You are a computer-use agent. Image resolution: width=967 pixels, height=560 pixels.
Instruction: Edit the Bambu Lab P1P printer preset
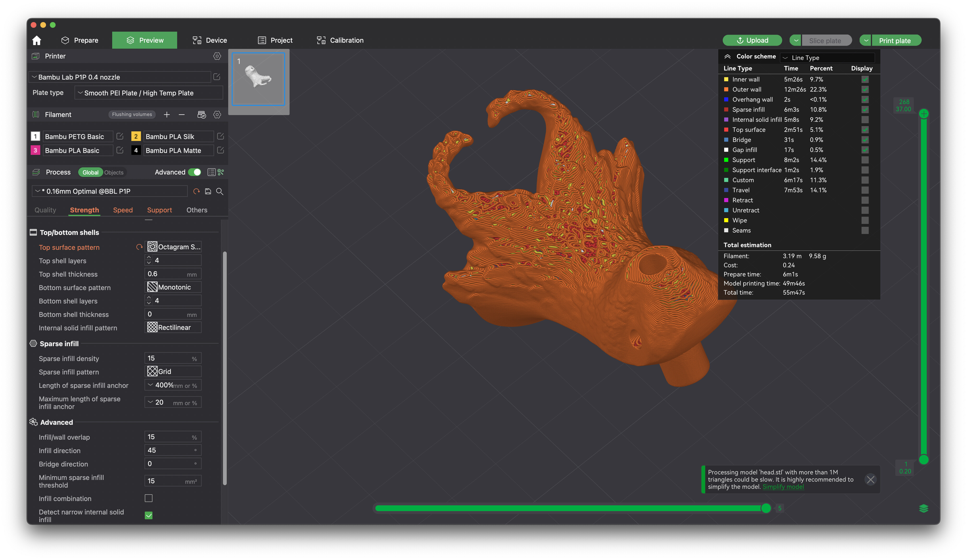[x=217, y=77]
